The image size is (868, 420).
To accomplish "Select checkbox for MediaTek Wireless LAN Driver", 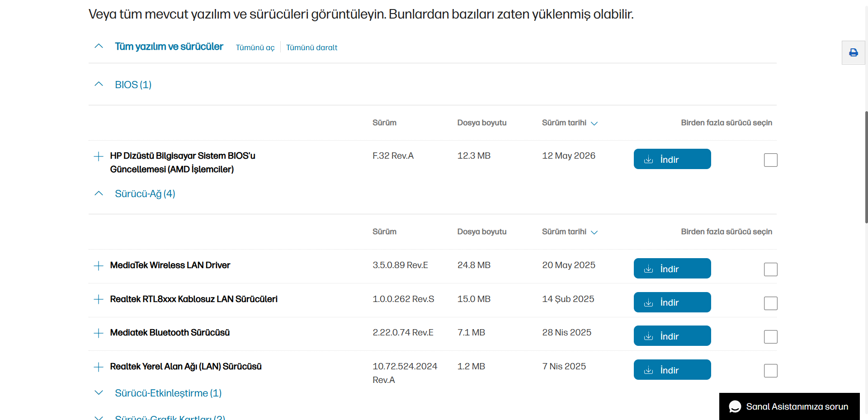I will point(771,269).
